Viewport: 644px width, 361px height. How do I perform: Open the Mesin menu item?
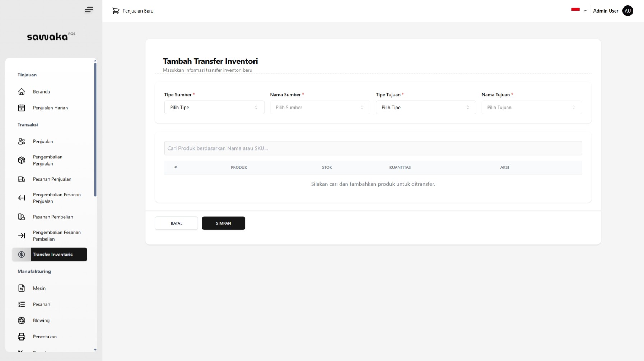[x=39, y=288]
